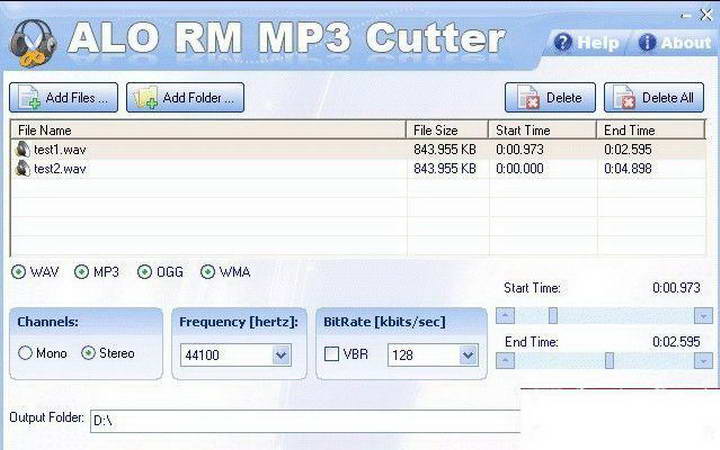Click test1.wav start time 0:00.973

[x=519, y=149]
